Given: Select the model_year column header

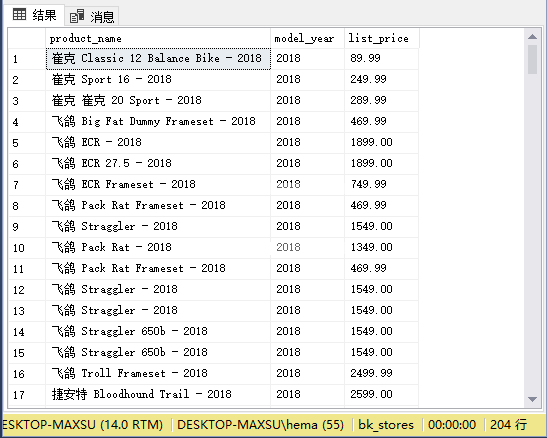Looking at the screenshot, I should coord(307,38).
